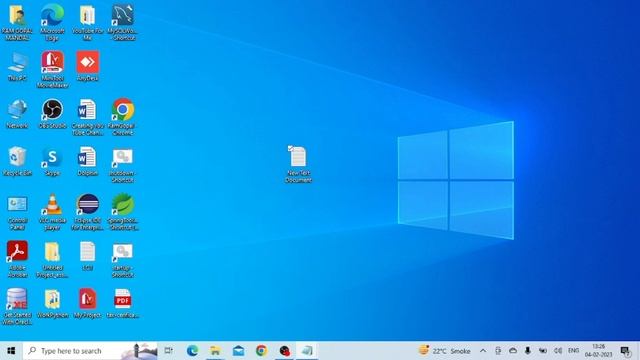Select the Creating YouTube Channel Word document
This screenshot has width=640, height=360.
[87, 117]
